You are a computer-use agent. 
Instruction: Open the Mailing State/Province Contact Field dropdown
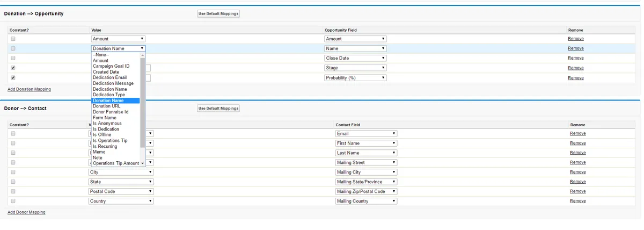[367, 182]
